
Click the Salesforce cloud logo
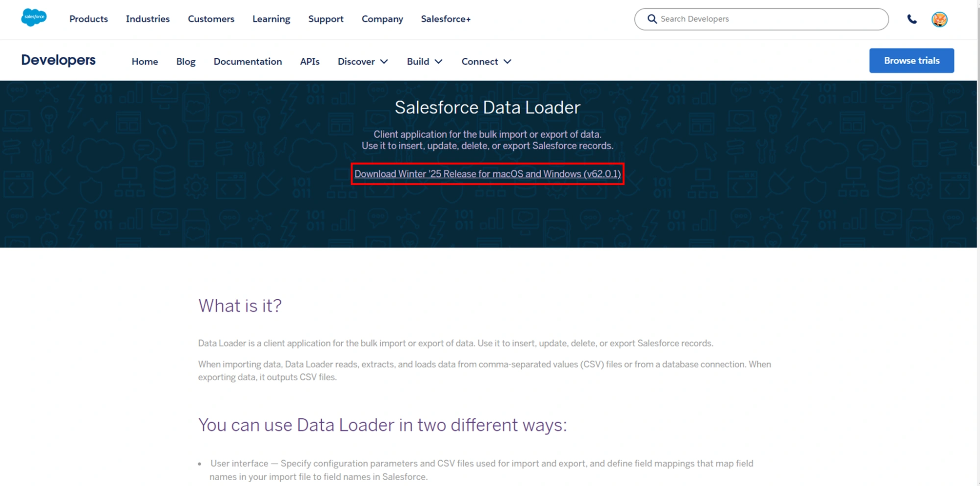pos(34,18)
